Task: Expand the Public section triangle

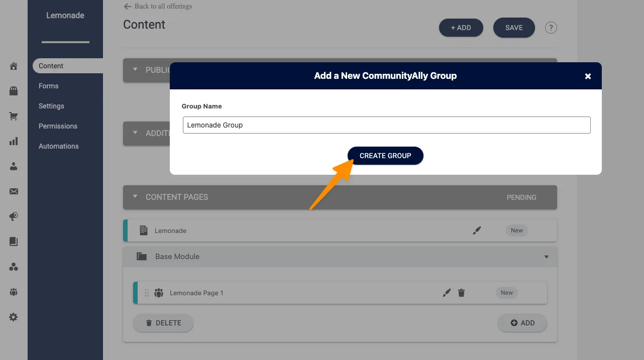Action: [x=135, y=70]
